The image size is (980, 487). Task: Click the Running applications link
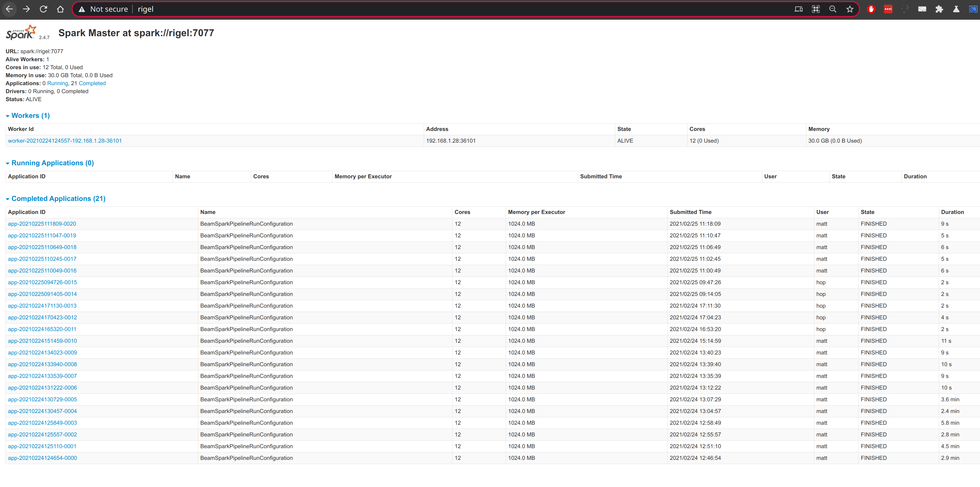click(57, 83)
